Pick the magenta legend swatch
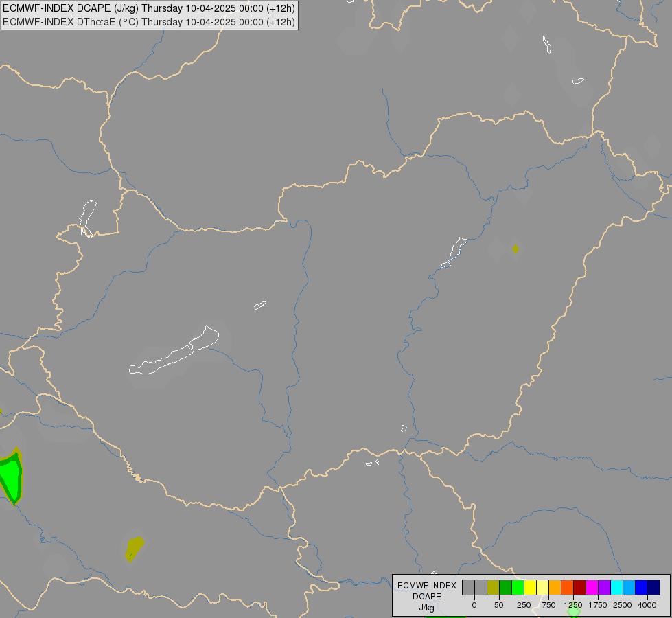The width and height of the screenshot is (672, 618). 592,588
